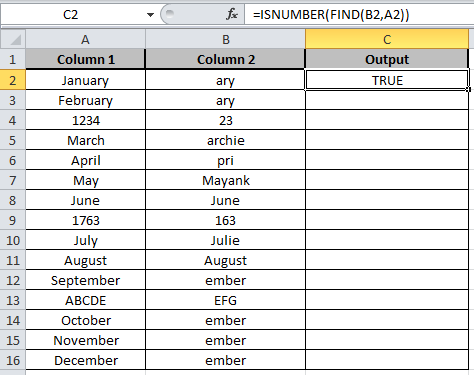
Task: Click the Select All corner triangle
Action: pyautogui.click(x=13, y=40)
